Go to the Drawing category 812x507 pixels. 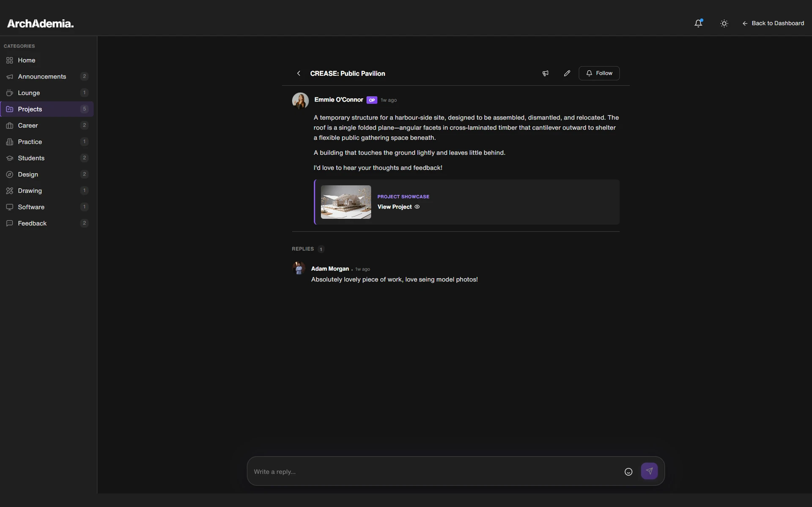pos(30,190)
